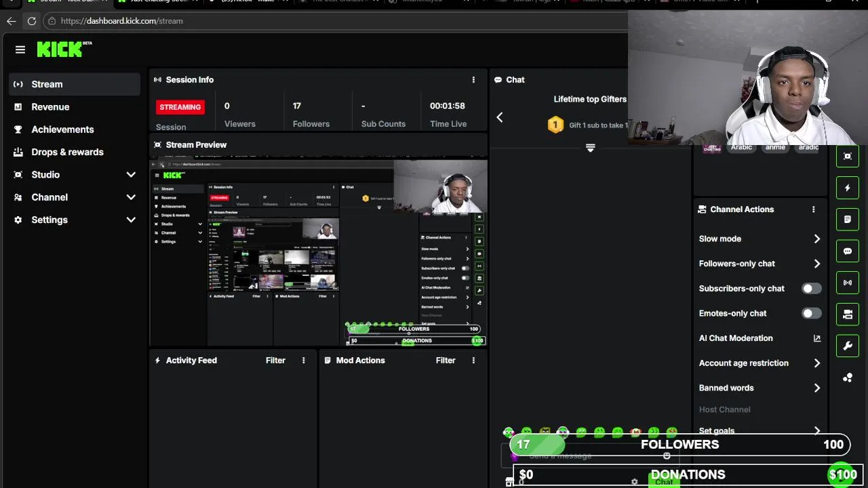Screen dimensions: 868x488
Task: Expand the Channel sidebar section
Action: coord(131,197)
